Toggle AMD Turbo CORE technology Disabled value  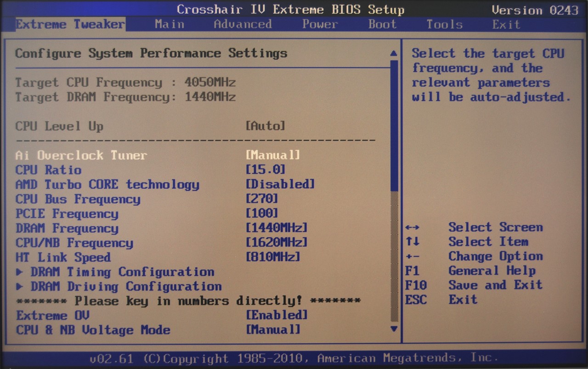[x=280, y=184]
